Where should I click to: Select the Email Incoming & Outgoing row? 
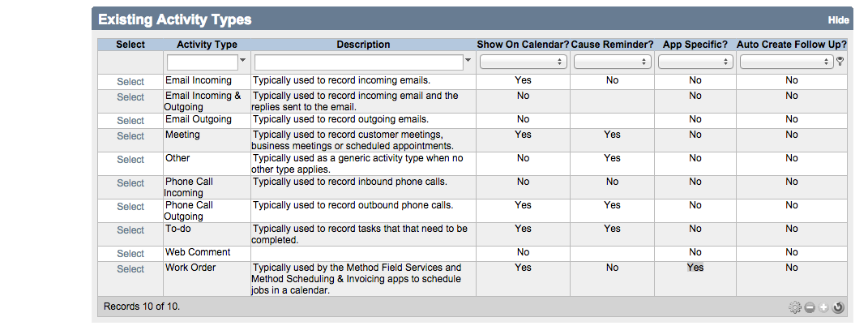[130, 97]
